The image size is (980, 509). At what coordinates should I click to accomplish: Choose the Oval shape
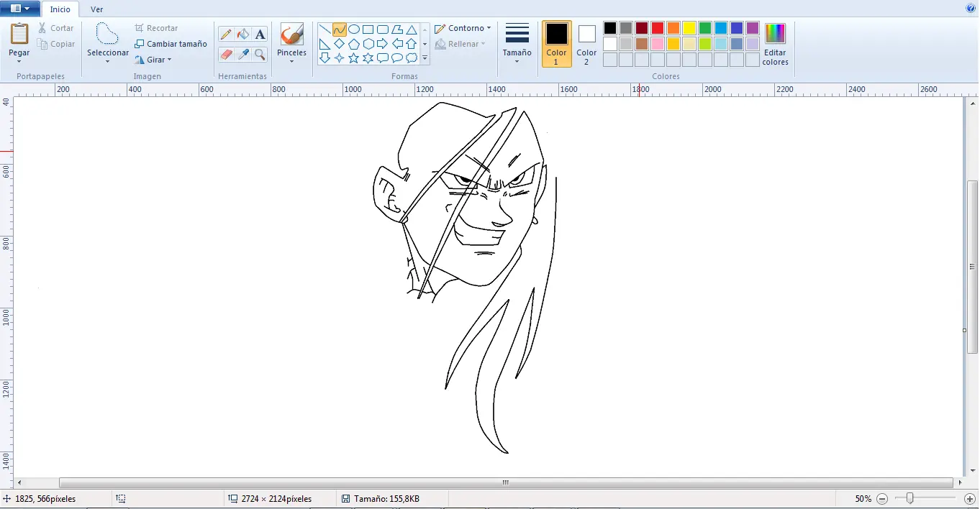(354, 29)
